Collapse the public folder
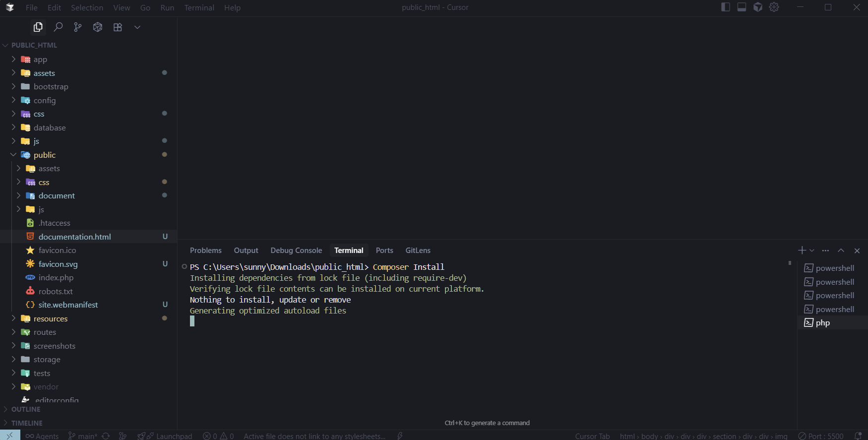 45,155
